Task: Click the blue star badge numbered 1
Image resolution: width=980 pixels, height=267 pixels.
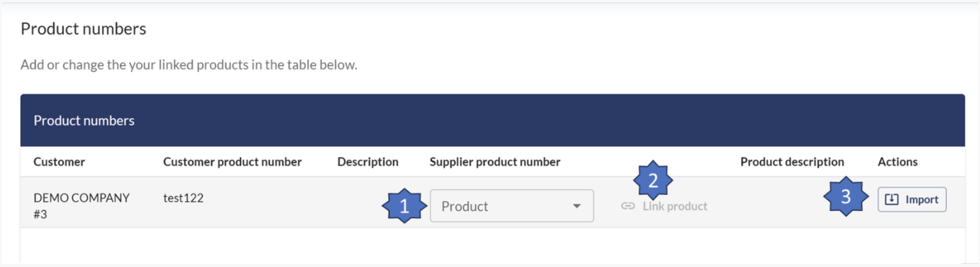Action: pos(404,206)
